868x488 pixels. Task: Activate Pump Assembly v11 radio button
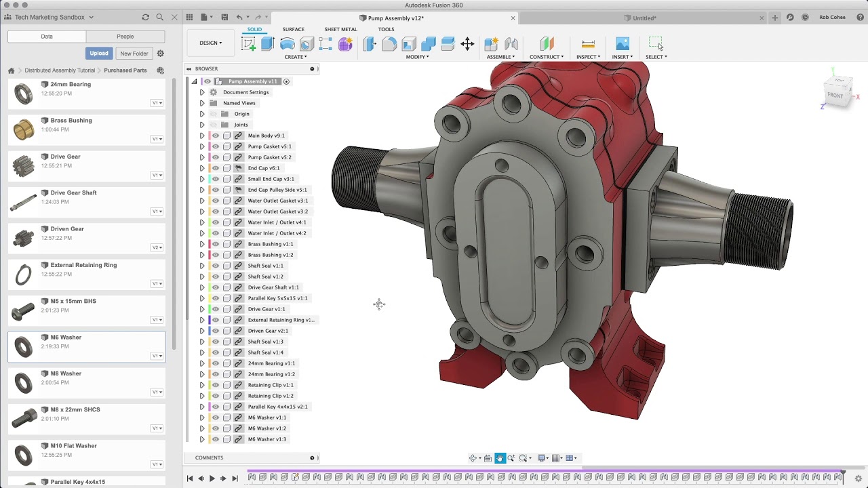[286, 81]
